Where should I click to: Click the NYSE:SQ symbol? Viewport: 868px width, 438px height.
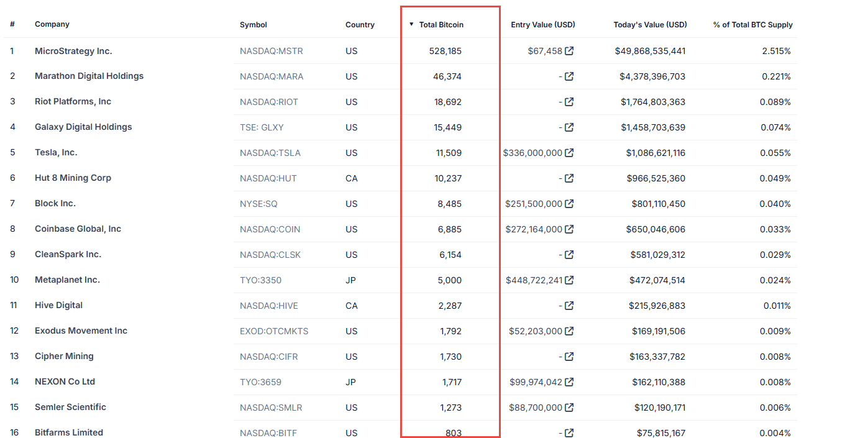pos(258,204)
